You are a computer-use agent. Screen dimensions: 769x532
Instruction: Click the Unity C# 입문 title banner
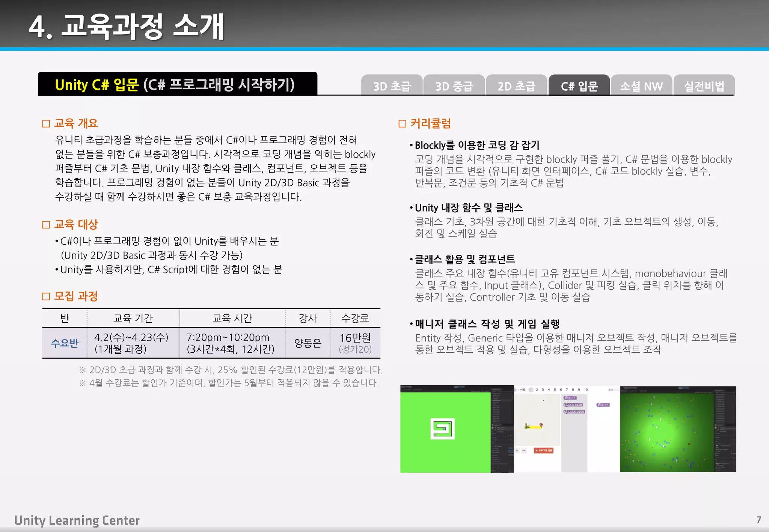(178, 84)
